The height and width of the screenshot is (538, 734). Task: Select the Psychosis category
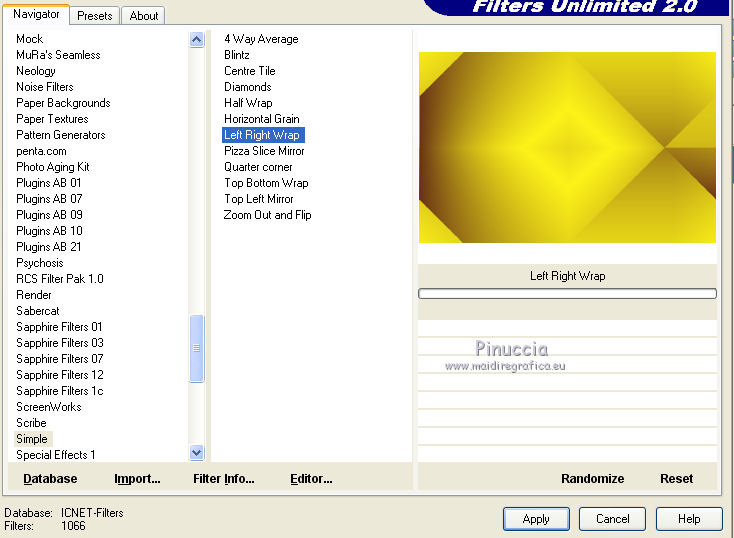coord(39,263)
